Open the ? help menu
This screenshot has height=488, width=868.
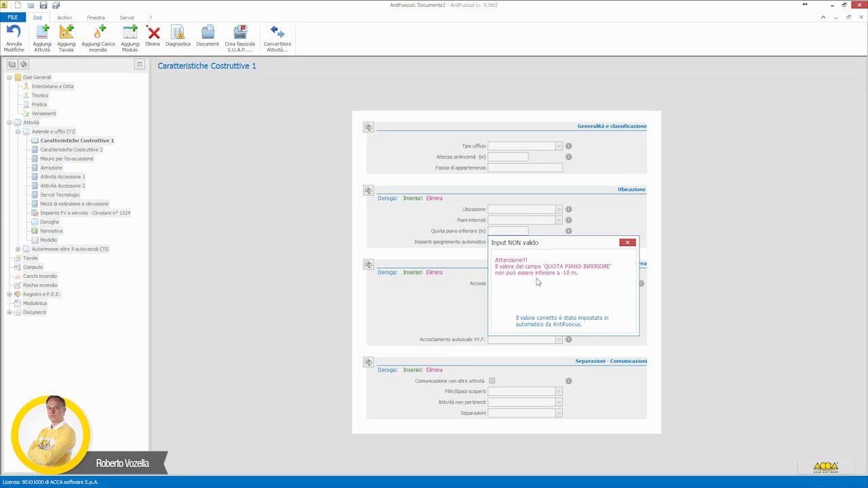tap(151, 17)
